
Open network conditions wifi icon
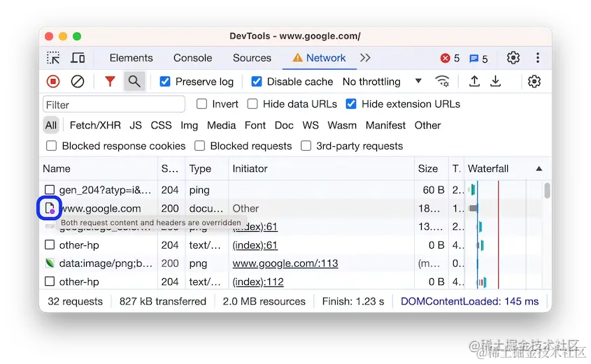(442, 81)
